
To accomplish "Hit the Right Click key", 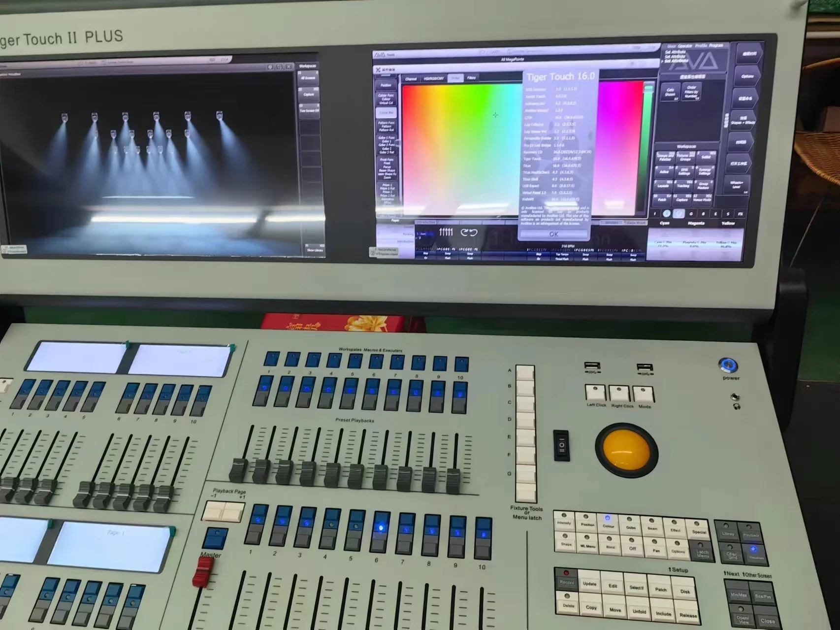I will point(619,394).
